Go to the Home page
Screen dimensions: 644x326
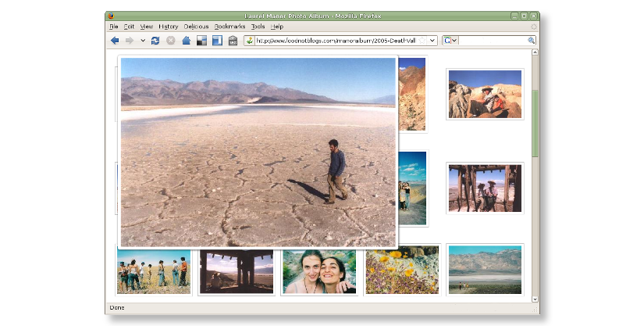(187, 41)
